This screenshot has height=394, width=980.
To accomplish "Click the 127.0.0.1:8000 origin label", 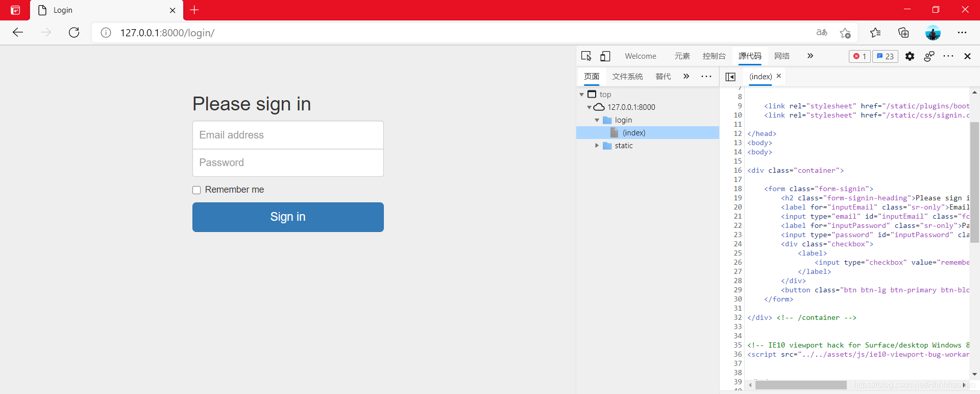I will (x=631, y=107).
